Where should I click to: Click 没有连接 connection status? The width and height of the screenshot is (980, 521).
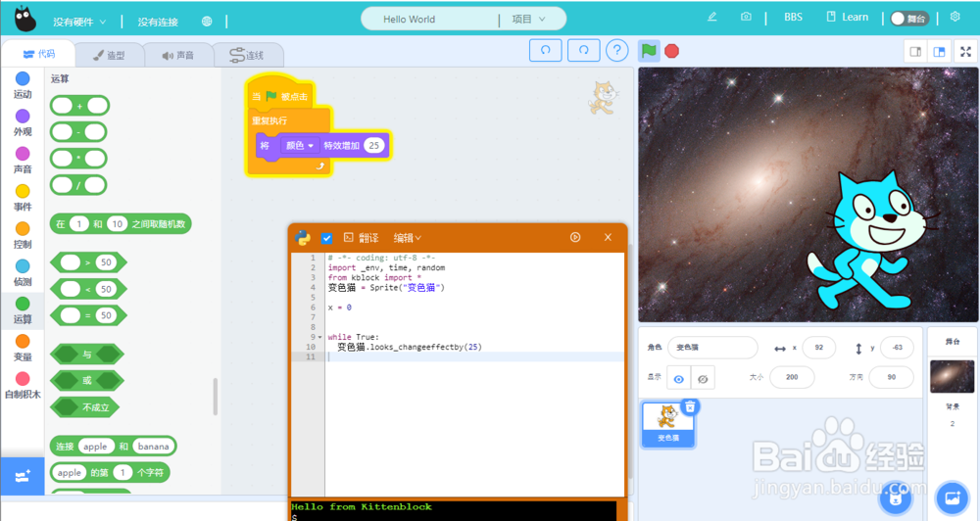point(158,22)
